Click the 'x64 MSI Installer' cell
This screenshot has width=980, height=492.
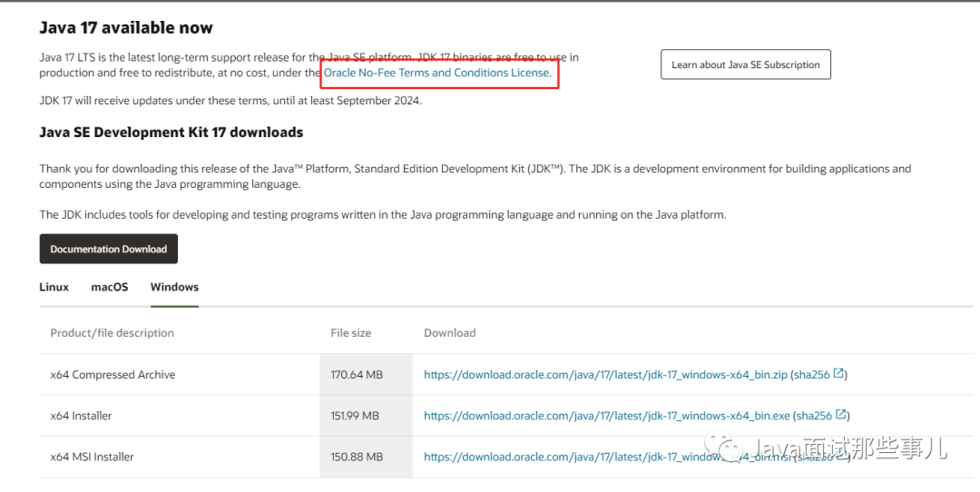click(92, 457)
